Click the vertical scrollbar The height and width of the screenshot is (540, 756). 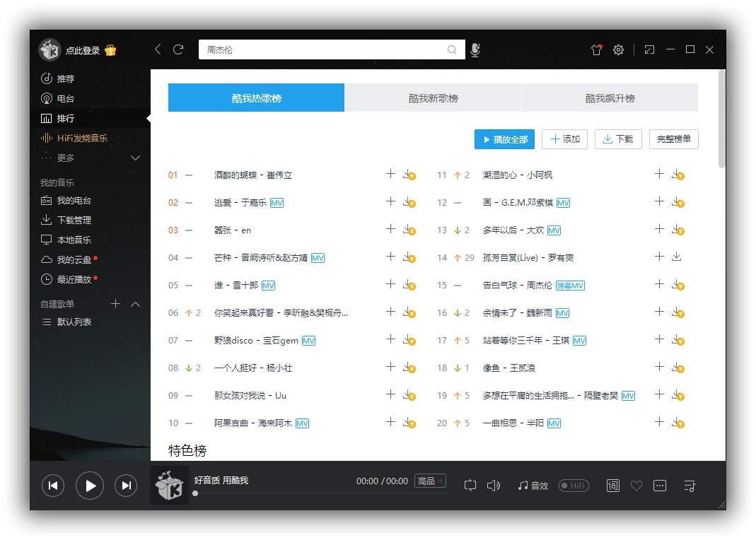click(x=722, y=119)
